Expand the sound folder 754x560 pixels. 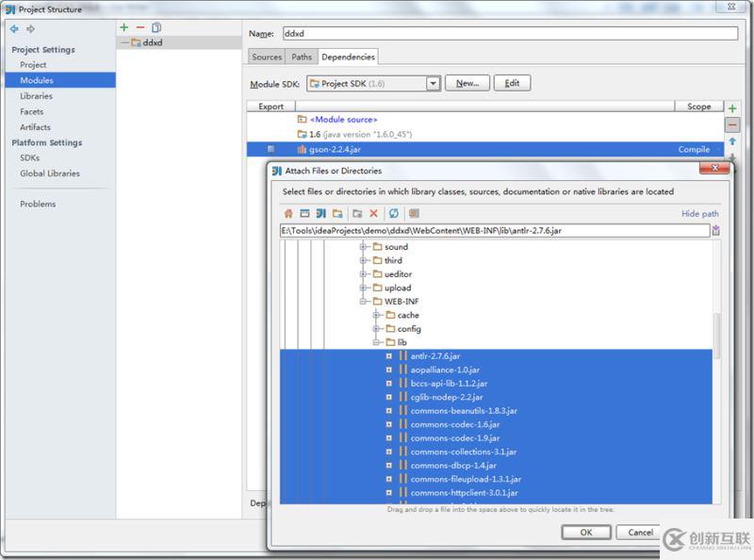[364, 247]
